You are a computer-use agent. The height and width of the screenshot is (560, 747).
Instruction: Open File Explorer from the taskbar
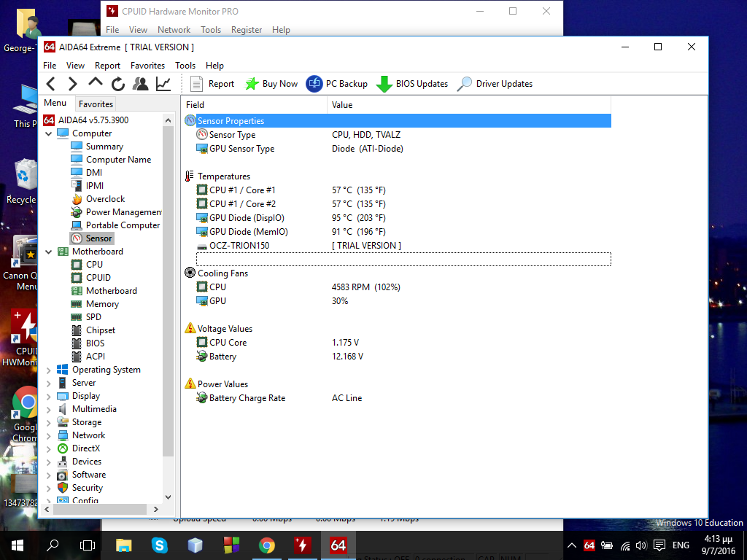(x=124, y=545)
